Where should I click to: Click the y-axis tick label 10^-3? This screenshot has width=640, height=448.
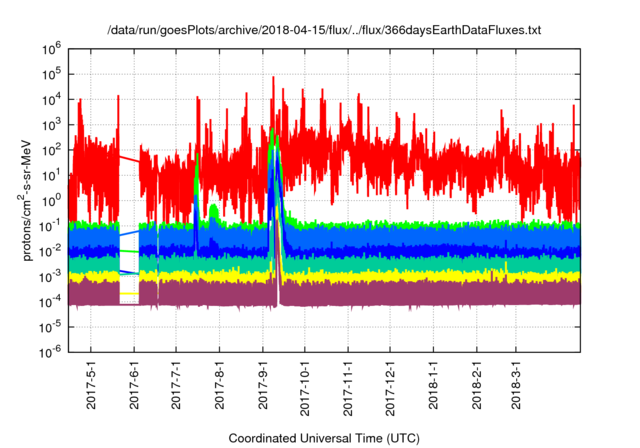(x=50, y=277)
